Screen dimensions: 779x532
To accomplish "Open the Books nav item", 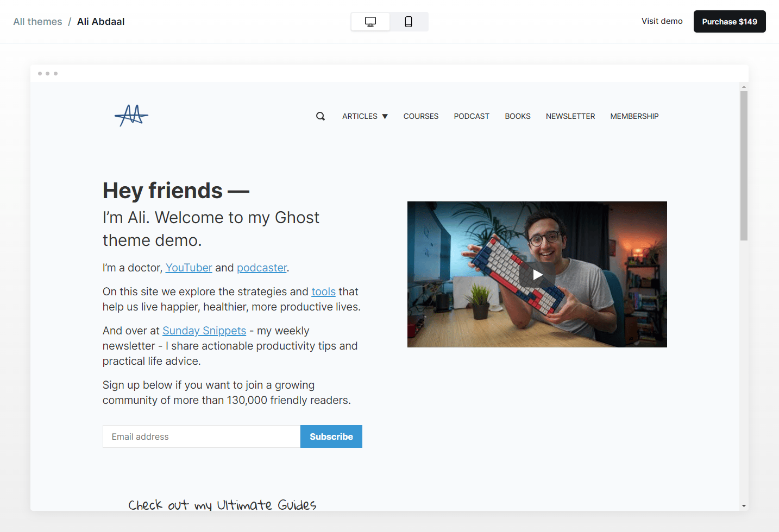I will (x=518, y=116).
